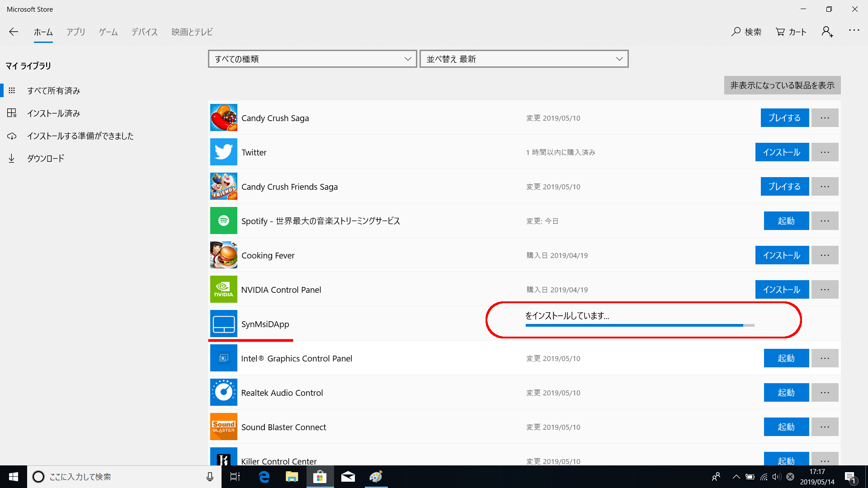Click the volume icon in system tray
The height and width of the screenshot is (488, 868).
click(x=777, y=477)
